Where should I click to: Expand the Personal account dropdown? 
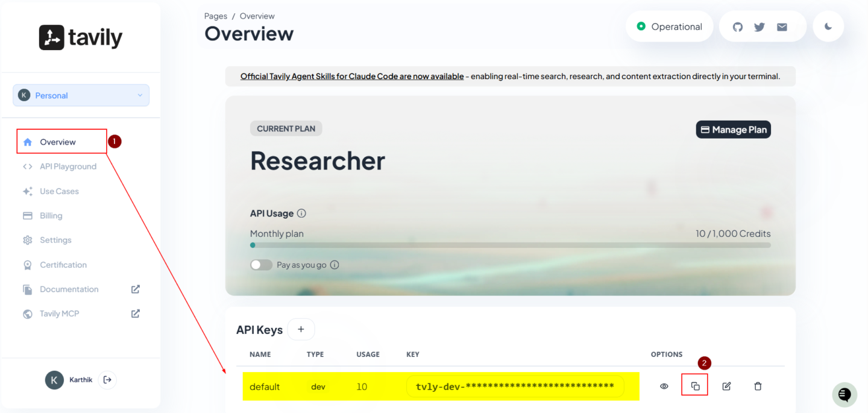tap(81, 95)
